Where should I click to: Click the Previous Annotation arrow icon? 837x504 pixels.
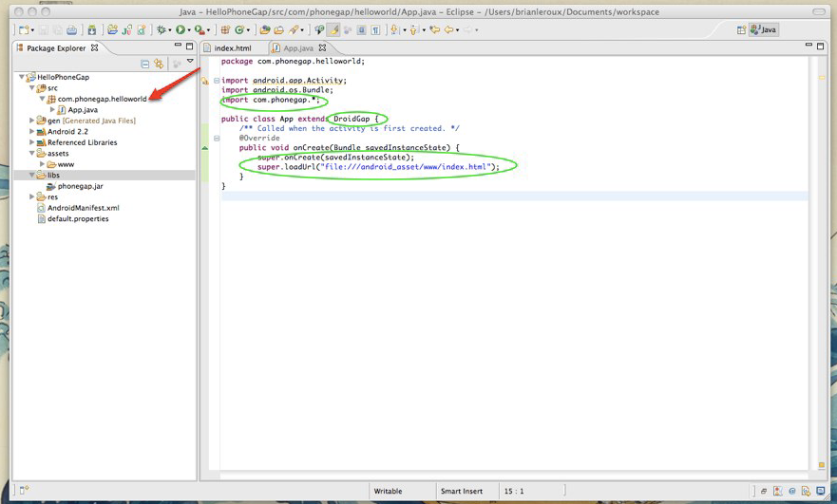[x=414, y=30]
